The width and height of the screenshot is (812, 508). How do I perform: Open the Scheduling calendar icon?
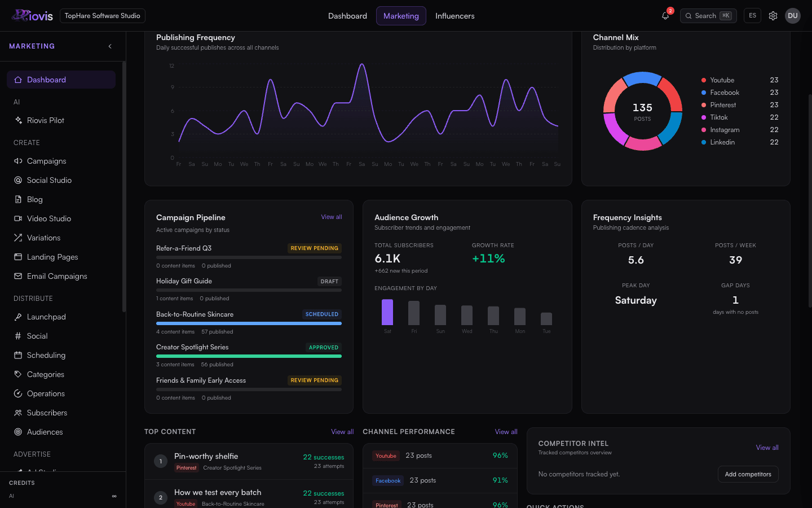(x=18, y=355)
